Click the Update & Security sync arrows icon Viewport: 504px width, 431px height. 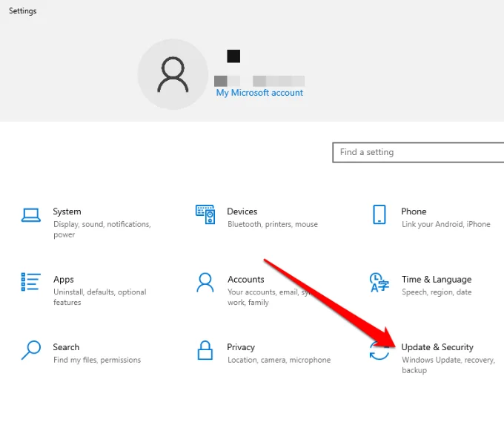[x=379, y=351]
